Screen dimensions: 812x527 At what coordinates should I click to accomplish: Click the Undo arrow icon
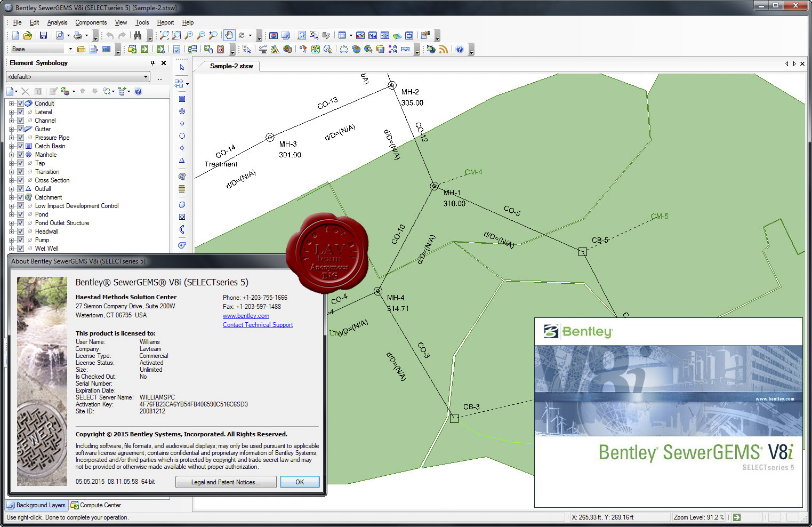[x=110, y=35]
